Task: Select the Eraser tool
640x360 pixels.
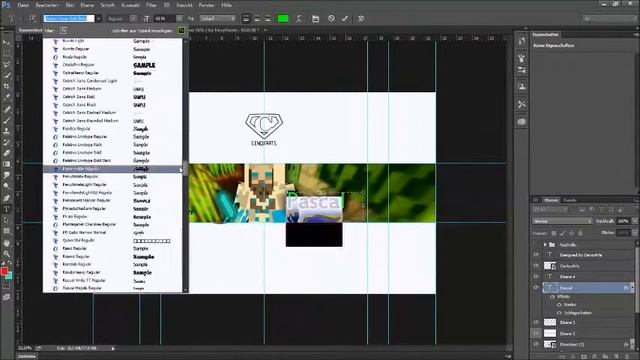Action: (x=7, y=153)
